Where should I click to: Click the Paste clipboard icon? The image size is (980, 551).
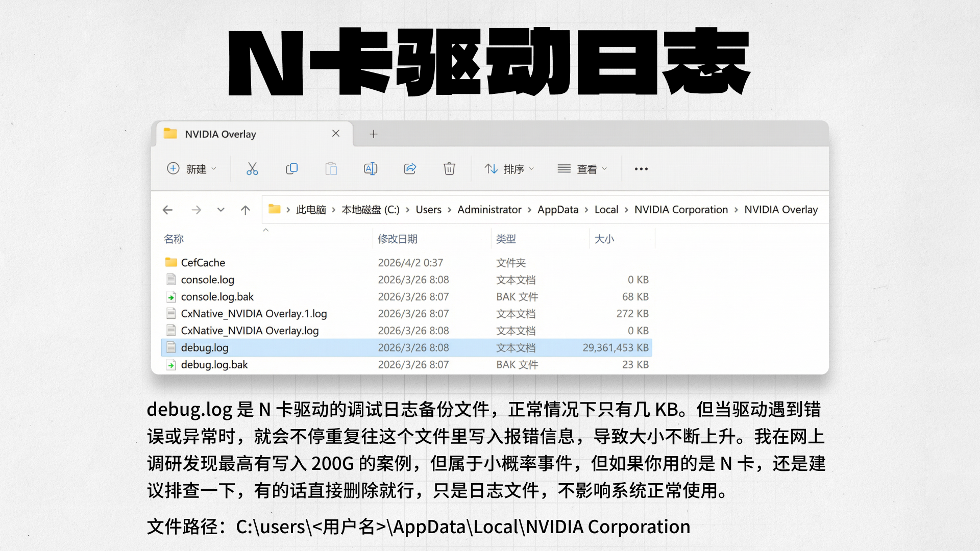[x=331, y=169]
